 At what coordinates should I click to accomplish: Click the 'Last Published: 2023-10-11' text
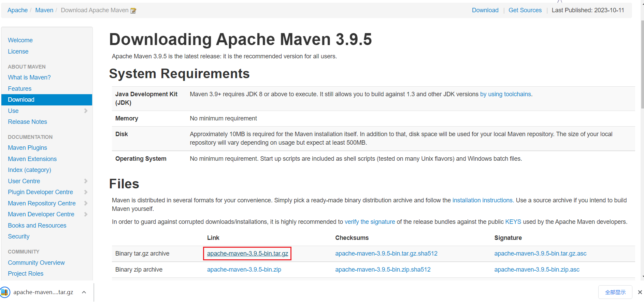coord(588,10)
